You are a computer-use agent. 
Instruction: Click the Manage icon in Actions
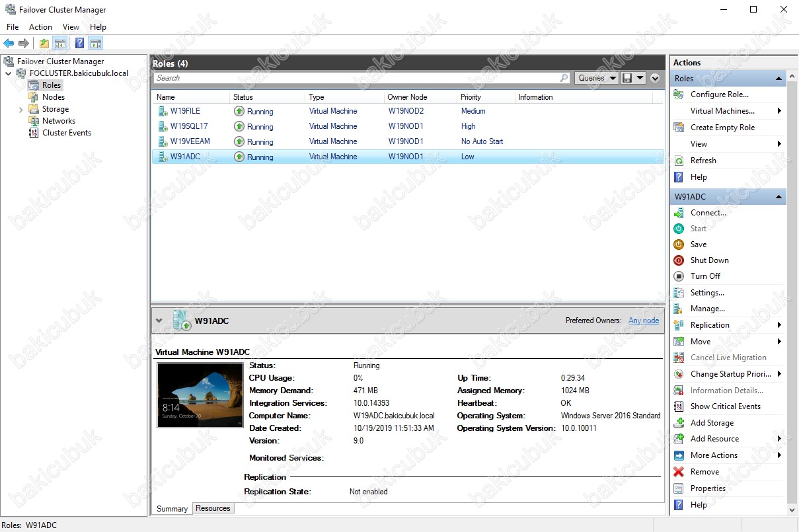679,309
